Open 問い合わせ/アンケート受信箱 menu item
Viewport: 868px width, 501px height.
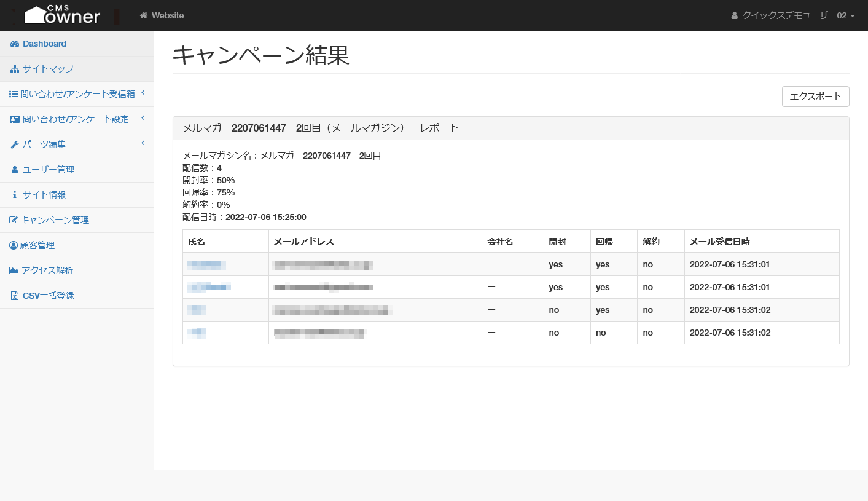[77, 94]
